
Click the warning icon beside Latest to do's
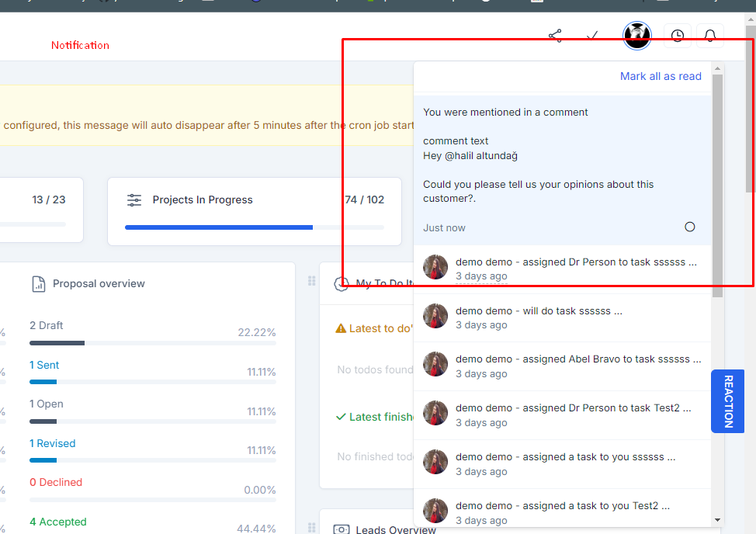click(342, 328)
